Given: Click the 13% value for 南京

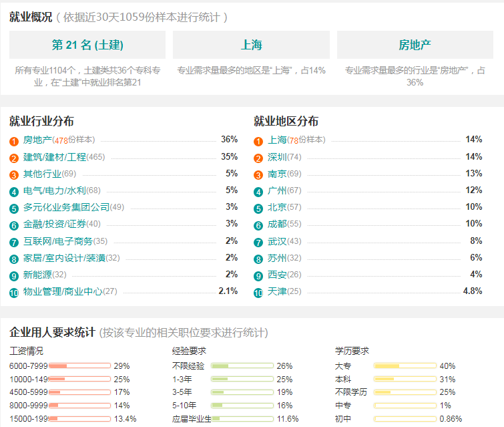Looking at the screenshot, I should point(474,174).
